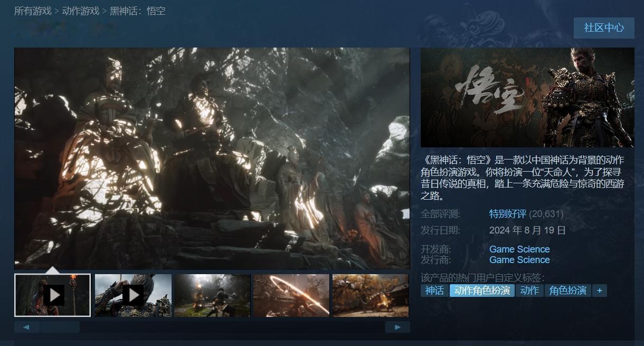The width and height of the screenshot is (644, 346).
Task: Click the 该产品的热门用户自定义标签 heading
Action: (482, 278)
